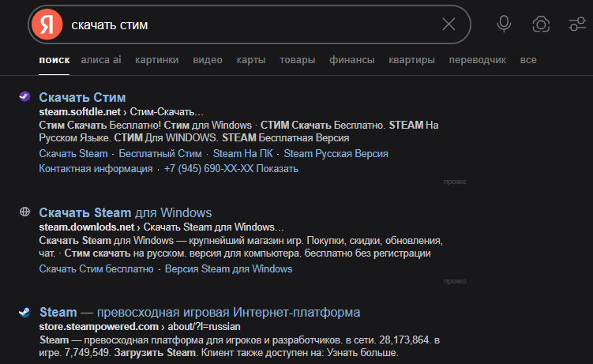Open 'Скачать Steam для Windows' result title
This screenshot has width=593, height=364.
[126, 212]
